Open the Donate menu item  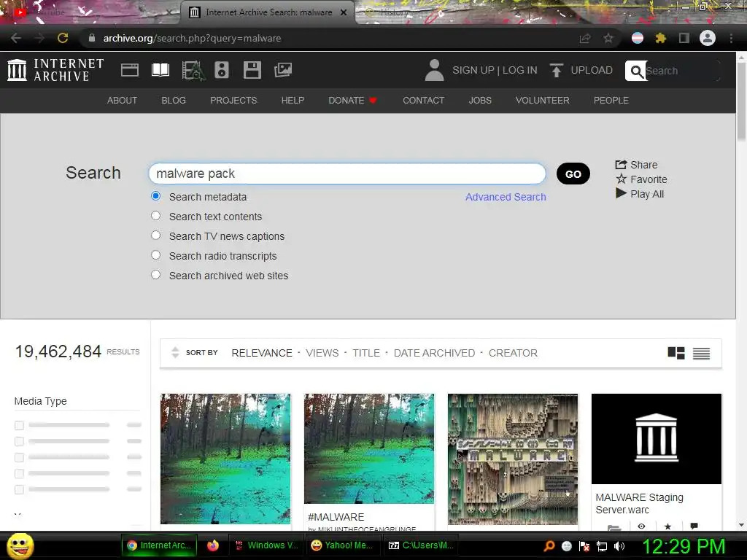[x=352, y=101]
